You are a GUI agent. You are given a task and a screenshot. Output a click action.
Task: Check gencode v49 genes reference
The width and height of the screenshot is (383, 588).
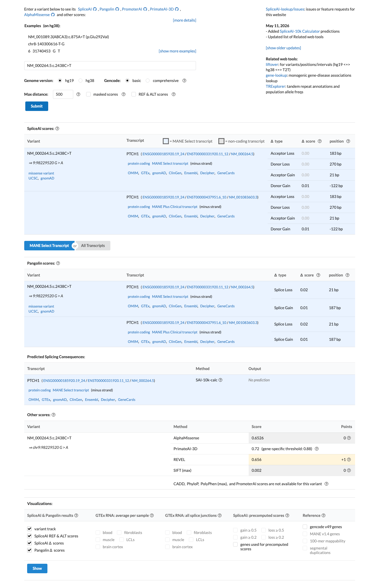pos(305,527)
